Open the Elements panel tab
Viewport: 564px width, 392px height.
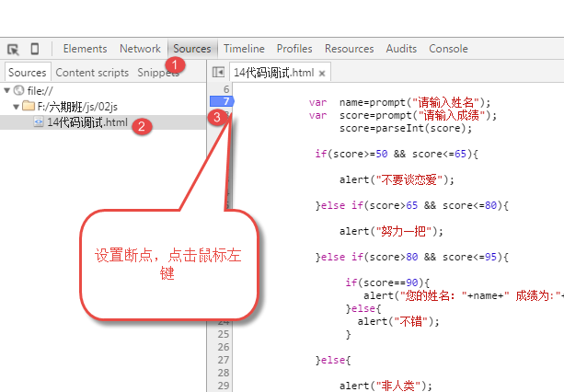(85, 49)
